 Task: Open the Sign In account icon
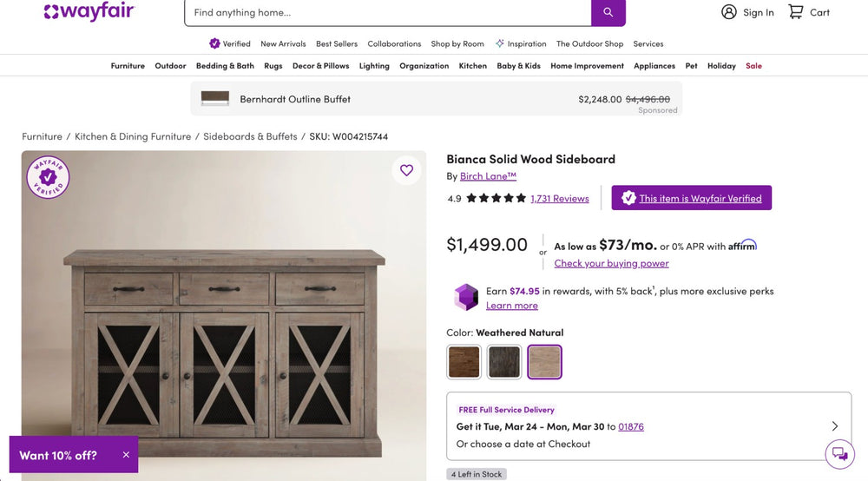pos(729,12)
